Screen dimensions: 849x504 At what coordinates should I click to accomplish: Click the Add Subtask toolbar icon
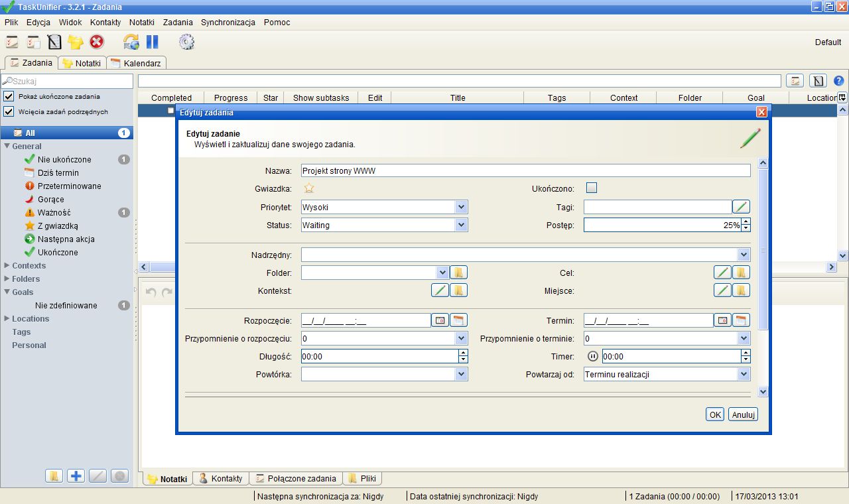tap(34, 41)
